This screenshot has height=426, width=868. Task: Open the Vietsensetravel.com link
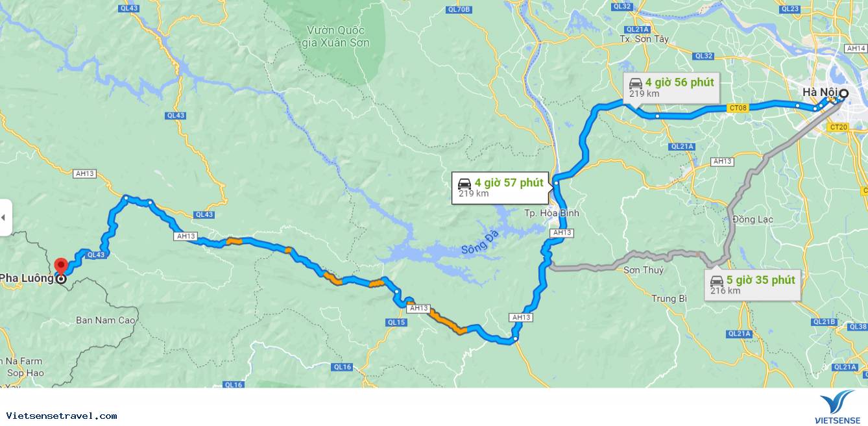[x=62, y=416]
